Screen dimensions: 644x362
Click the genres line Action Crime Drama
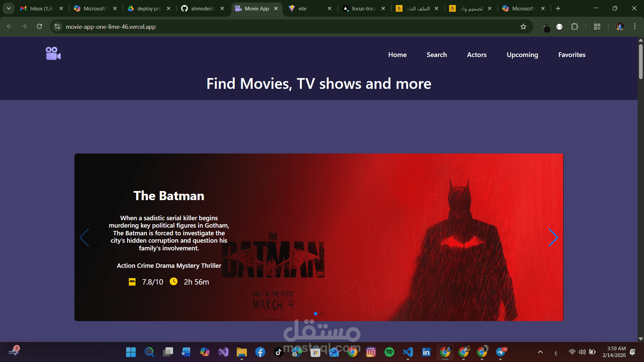[169, 265]
